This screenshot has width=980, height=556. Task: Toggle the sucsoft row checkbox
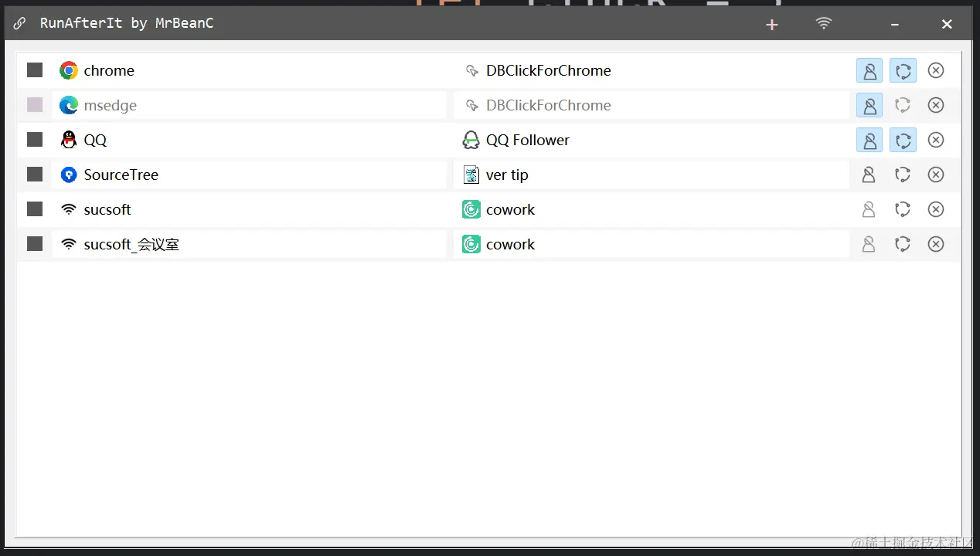click(35, 209)
